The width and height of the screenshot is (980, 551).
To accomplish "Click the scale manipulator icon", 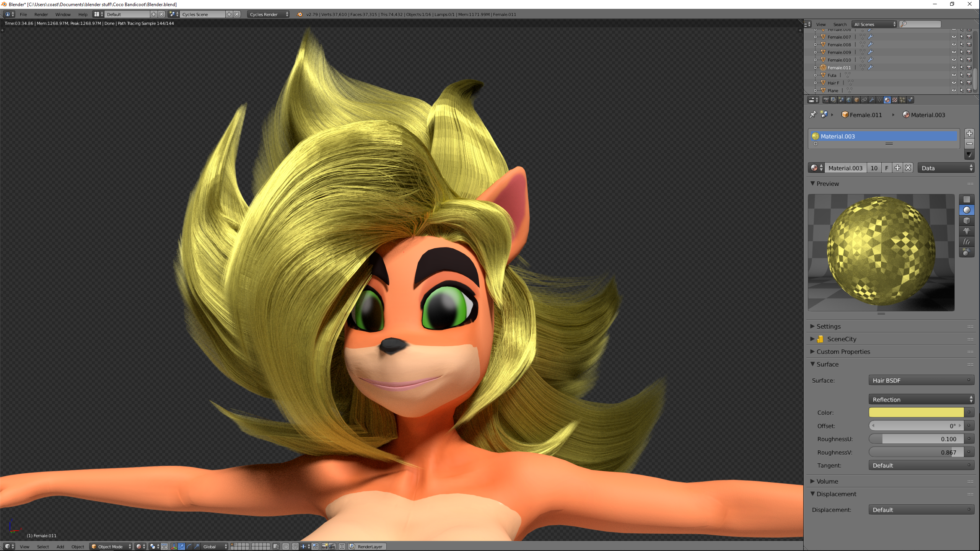I will (x=196, y=546).
